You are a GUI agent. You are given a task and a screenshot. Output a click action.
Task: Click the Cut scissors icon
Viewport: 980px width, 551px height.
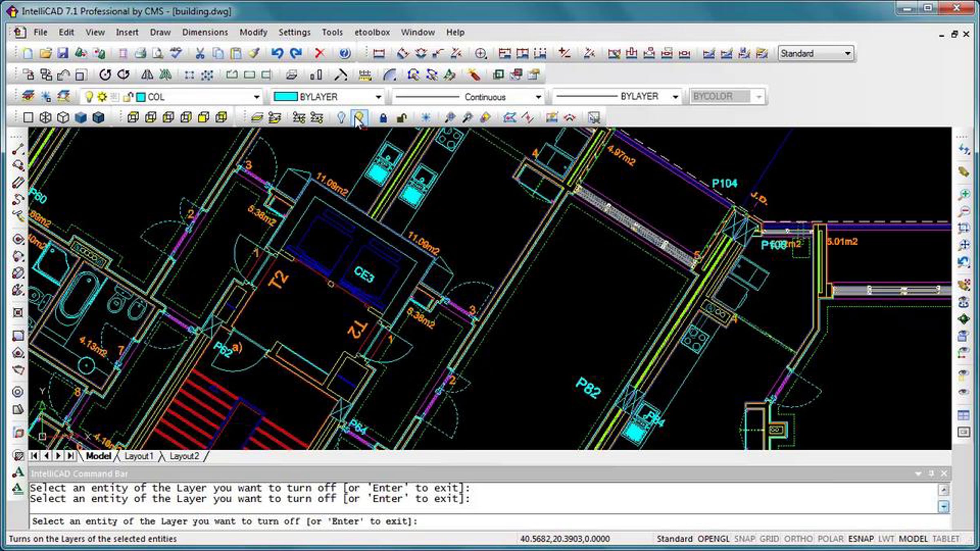tap(200, 53)
